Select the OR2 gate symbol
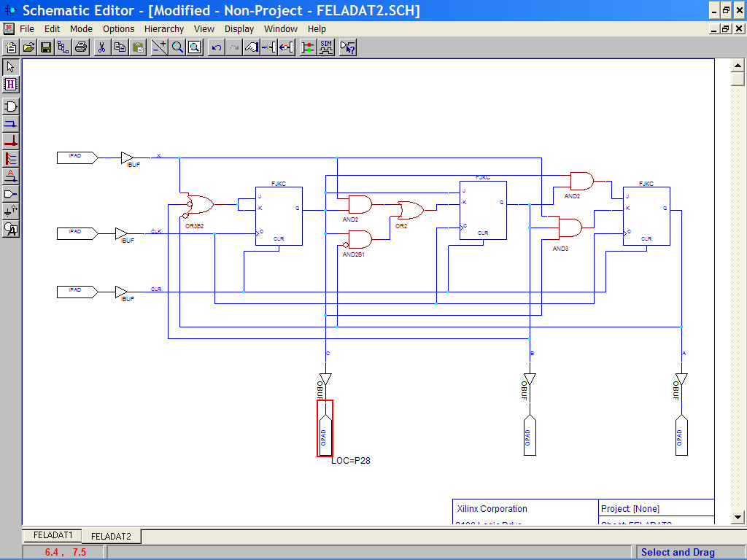This screenshot has height=560, width=747. pos(410,210)
